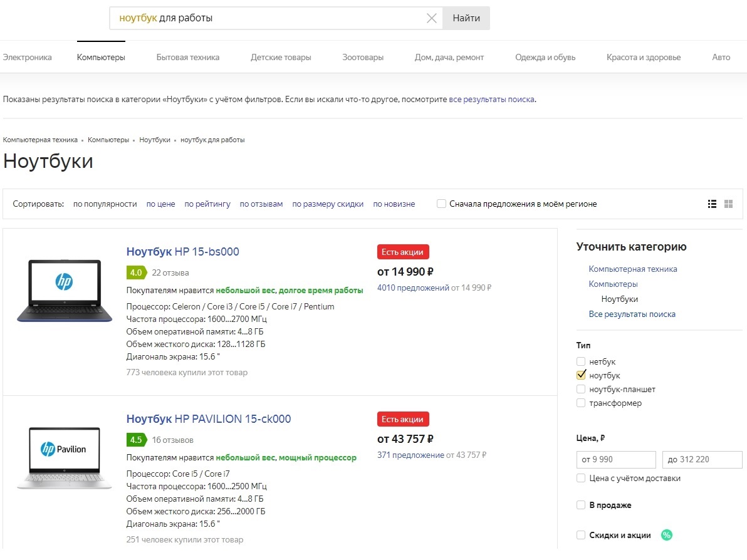The width and height of the screenshot is (747, 560).
Task: Open 'Ноутбуки' breadcrumb link
Action: [x=154, y=140]
